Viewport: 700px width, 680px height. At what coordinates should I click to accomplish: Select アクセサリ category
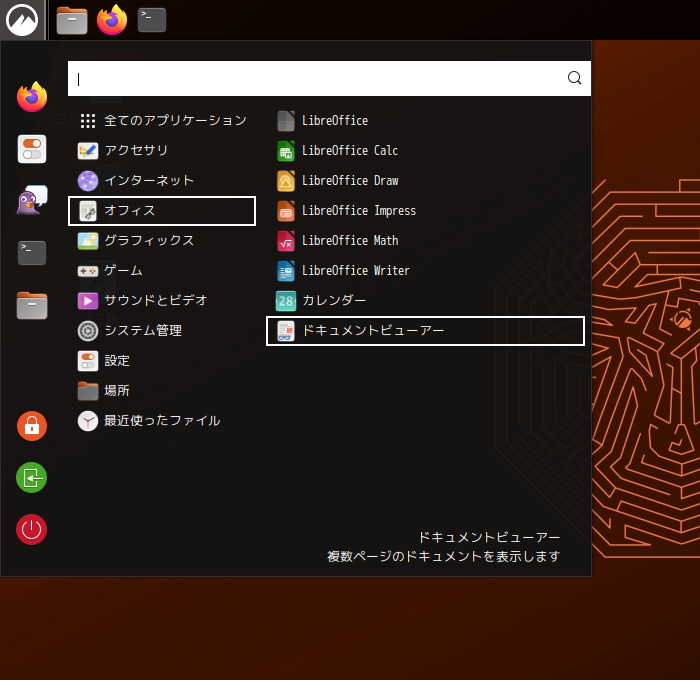(162, 150)
